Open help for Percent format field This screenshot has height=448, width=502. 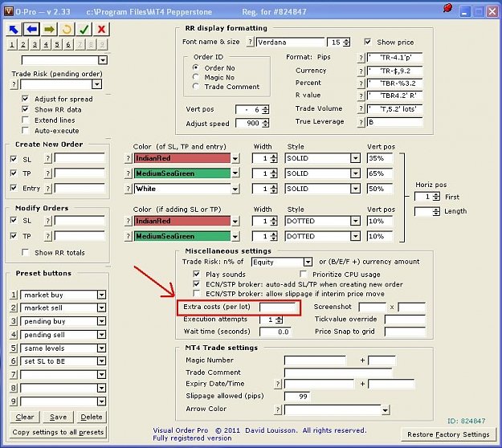[x=361, y=83]
